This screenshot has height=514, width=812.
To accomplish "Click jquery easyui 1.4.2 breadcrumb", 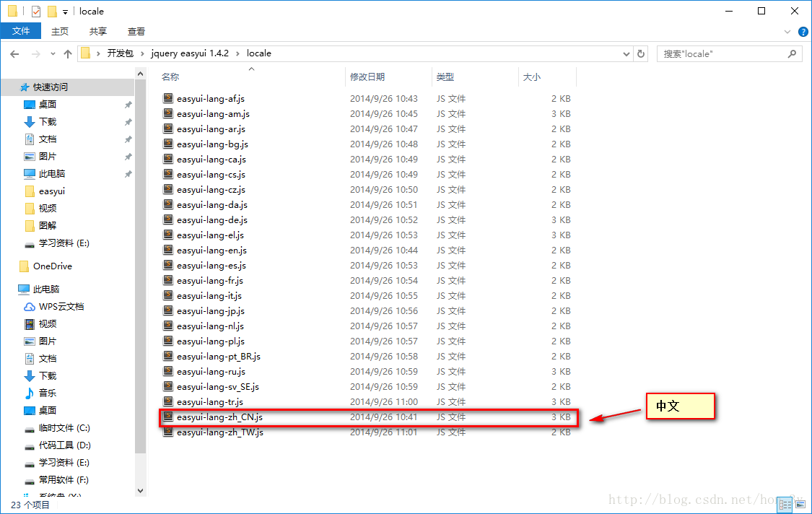I will [x=190, y=53].
